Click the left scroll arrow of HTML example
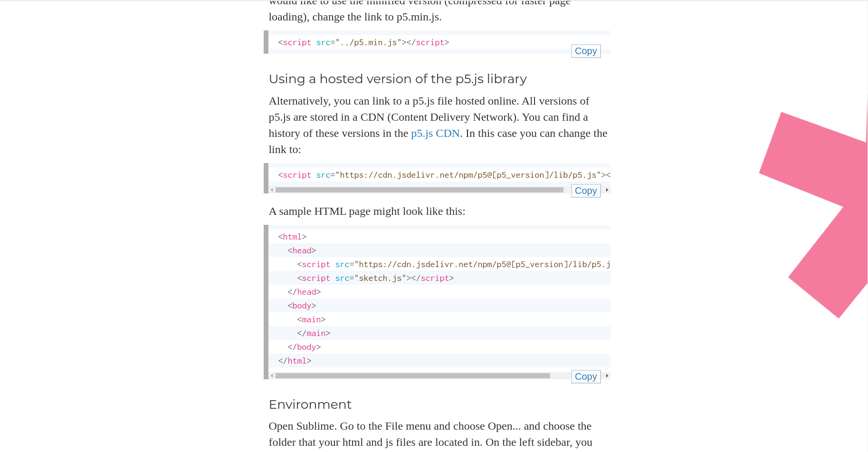The height and width of the screenshot is (452, 868). (x=272, y=375)
